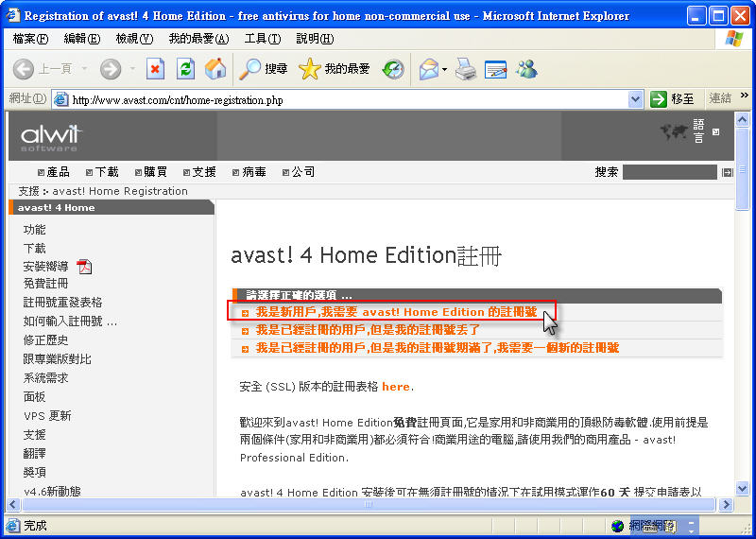
Task: Click the 產品 navigation item
Action: pyautogui.click(x=54, y=172)
